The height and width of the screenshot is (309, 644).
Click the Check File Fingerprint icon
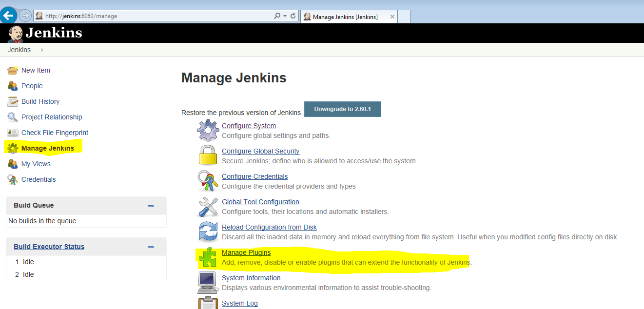13,133
